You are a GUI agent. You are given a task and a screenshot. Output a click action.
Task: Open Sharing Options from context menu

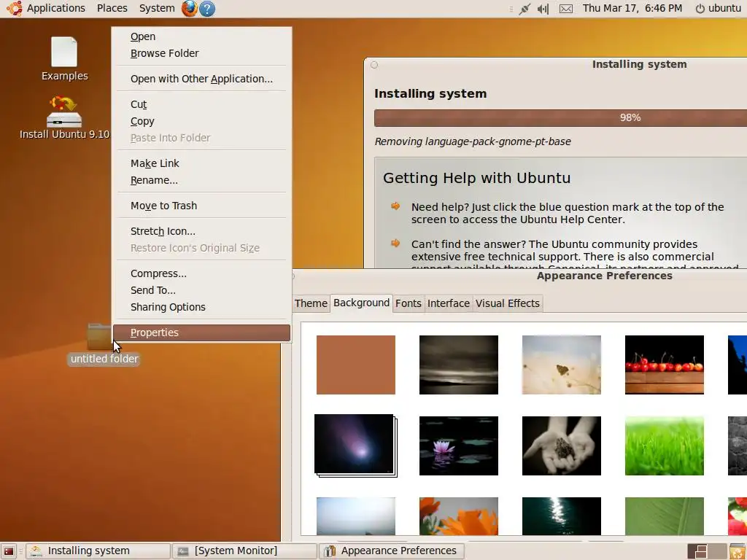tap(201, 307)
